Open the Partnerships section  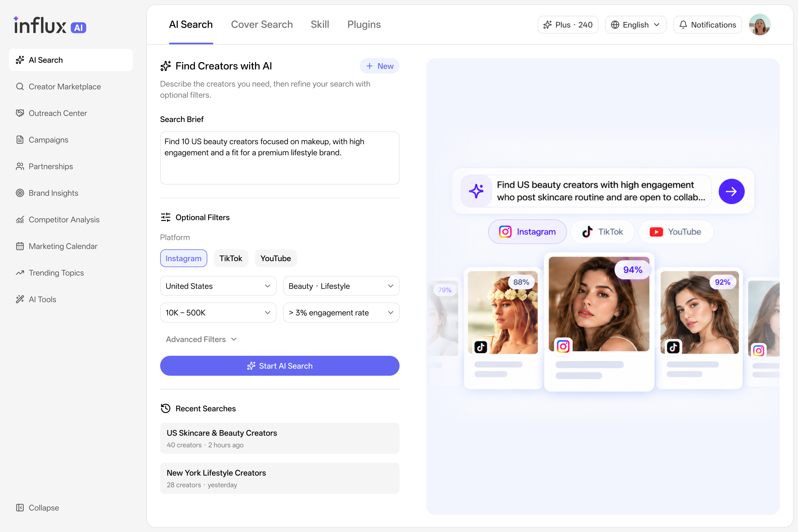point(71,166)
